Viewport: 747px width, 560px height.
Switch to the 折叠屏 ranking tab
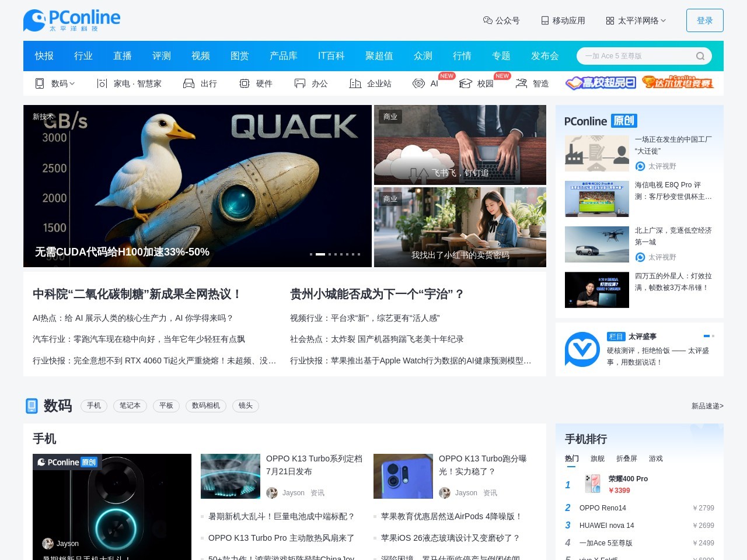pyautogui.click(x=626, y=459)
